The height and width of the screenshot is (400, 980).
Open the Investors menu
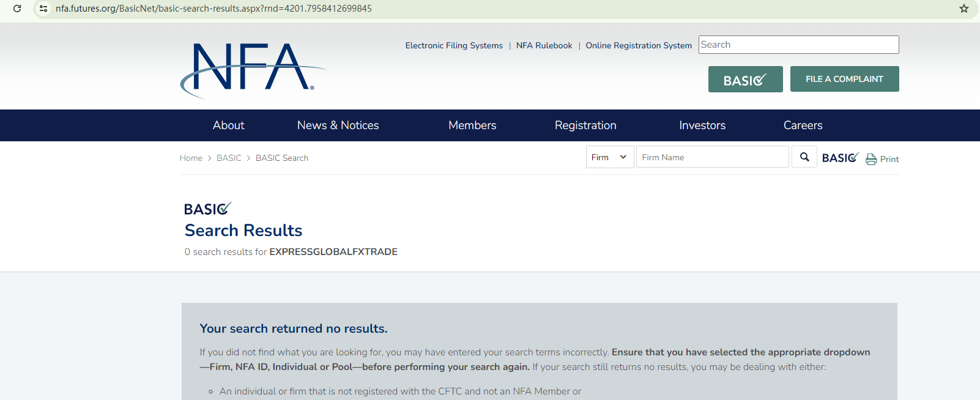point(702,125)
